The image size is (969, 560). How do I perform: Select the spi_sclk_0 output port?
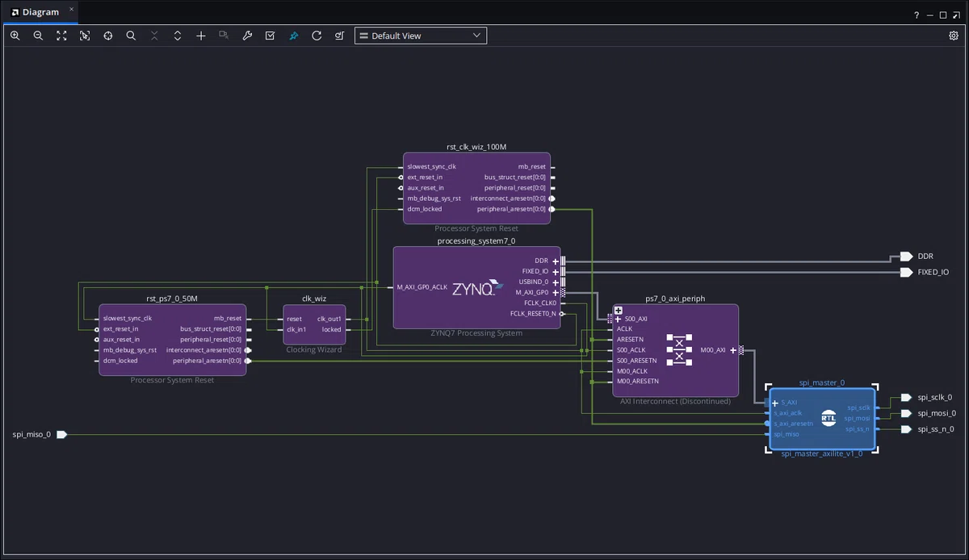pos(906,398)
